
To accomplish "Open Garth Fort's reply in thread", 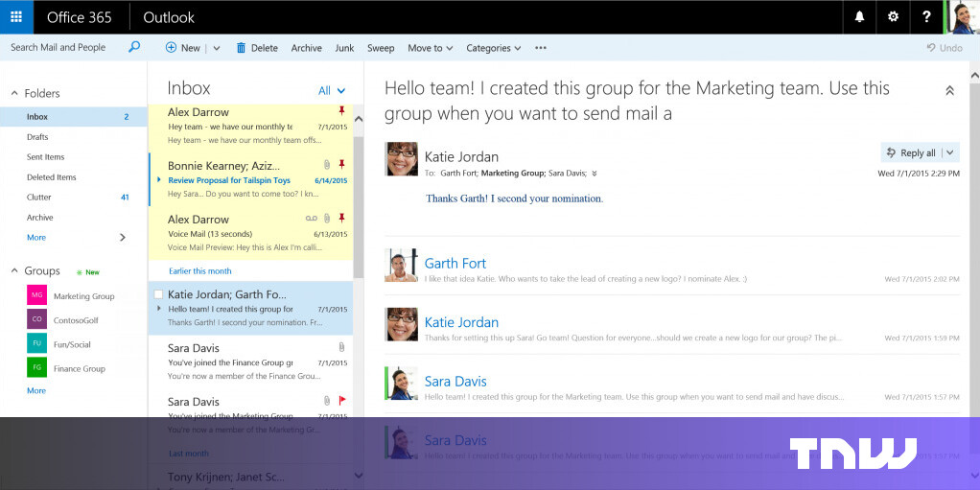I will (672, 270).
